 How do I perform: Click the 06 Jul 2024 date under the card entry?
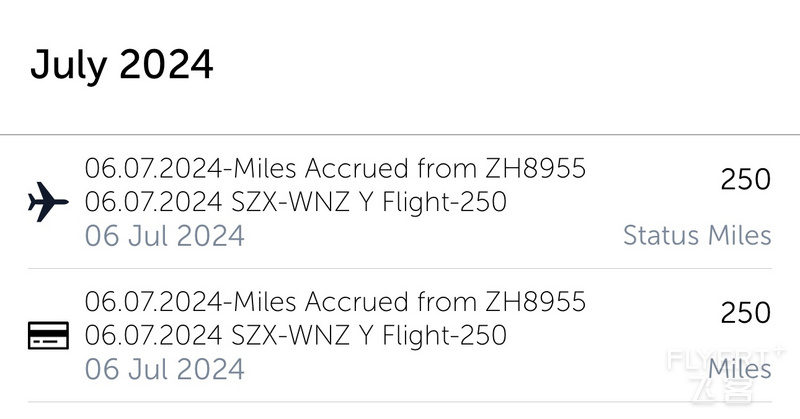[164, 369]
